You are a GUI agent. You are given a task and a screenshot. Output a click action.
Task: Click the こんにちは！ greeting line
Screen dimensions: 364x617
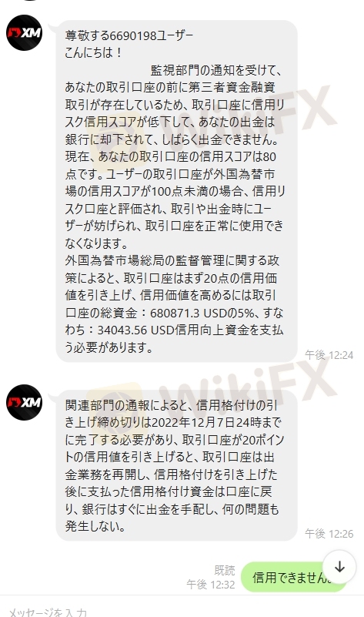[x=94, y=52]
